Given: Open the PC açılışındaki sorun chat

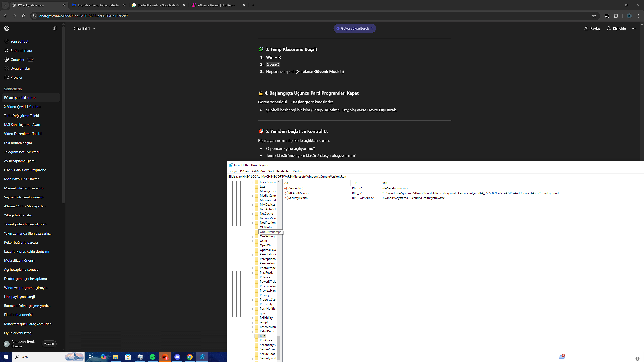Looking at the screenshot, I should point(31,98).
